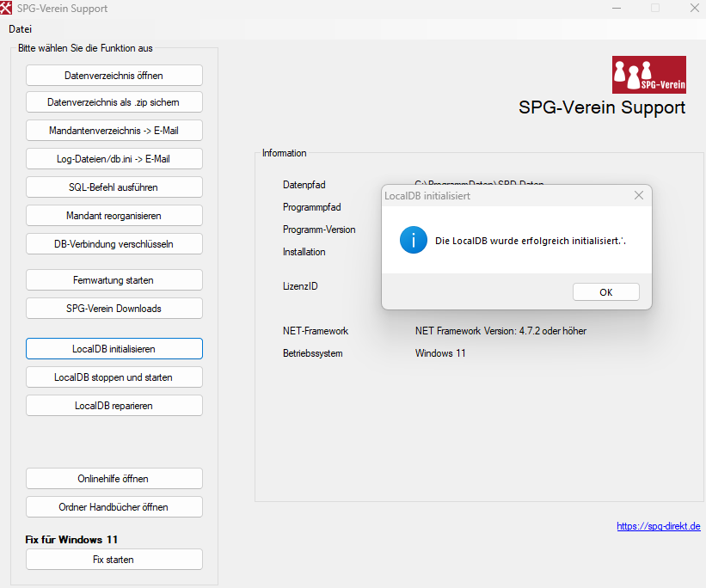Click LocalDB reparieren

coord(114,406)
